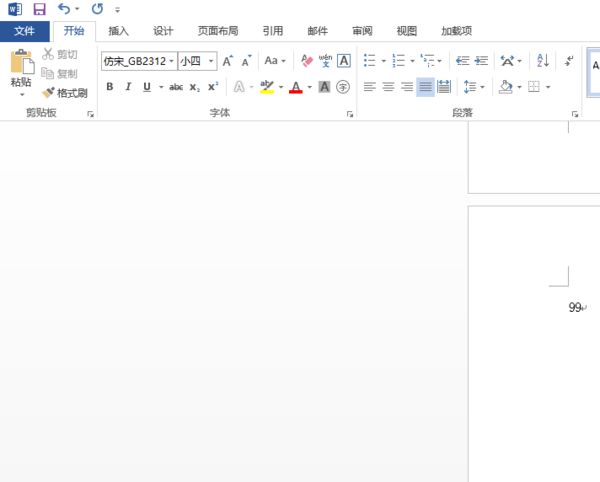600x482 pixels.
Task: Click the Shading paint bucket icon
Action: 506,87
